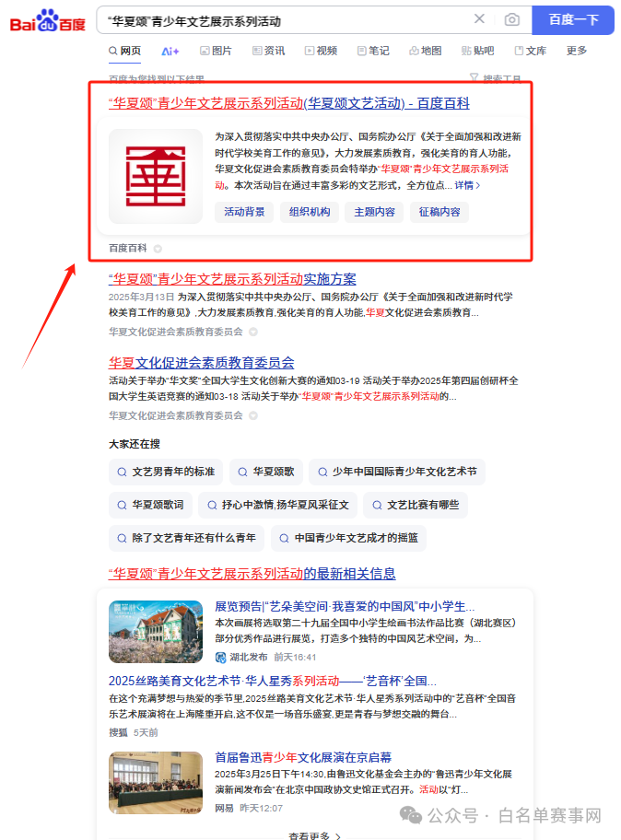The image size is (621, 840).
Task: Search suggestion 抒心中激情,扬华夏风采征文
Action: click(277, 505)
